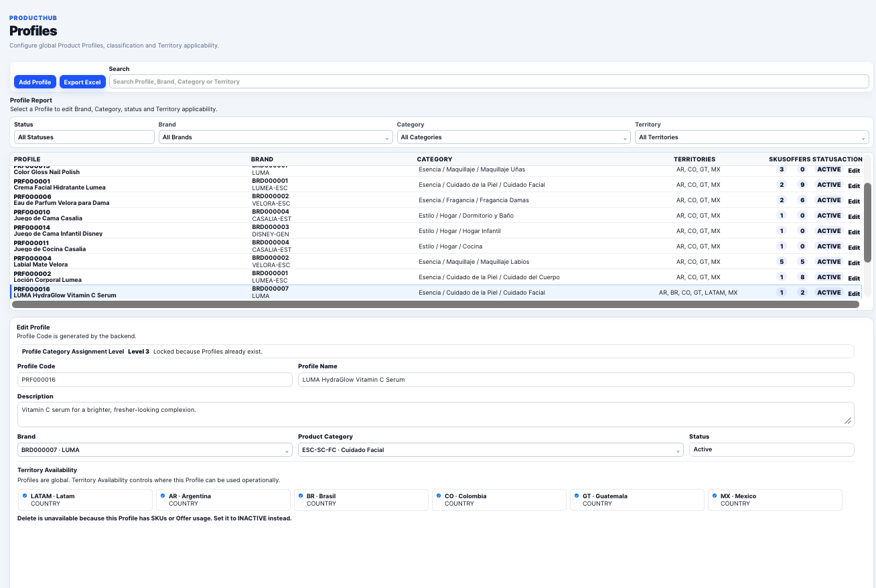
Task: Edit the Juego de Cama Infantil Disney row
Action: 854,232
